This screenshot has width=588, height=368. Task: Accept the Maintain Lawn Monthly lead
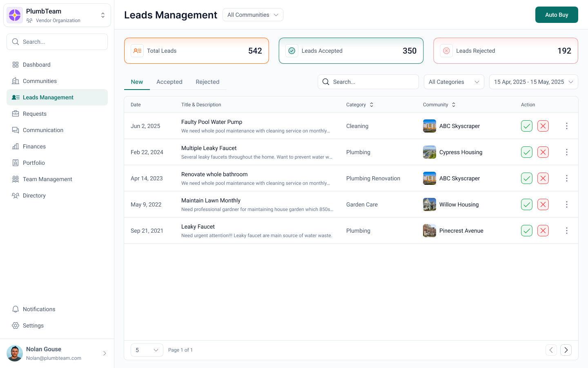(x=527, y=204)
